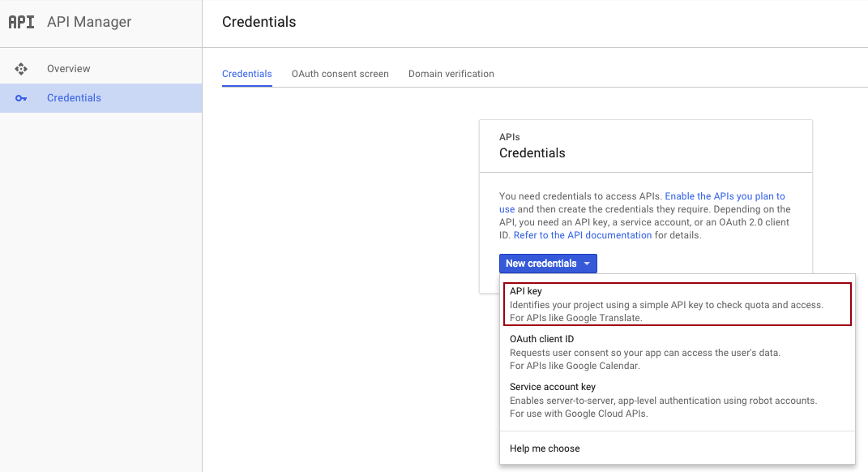Select Service account key option
Viewport: 868px width, 472px height.
coord(677,400)
